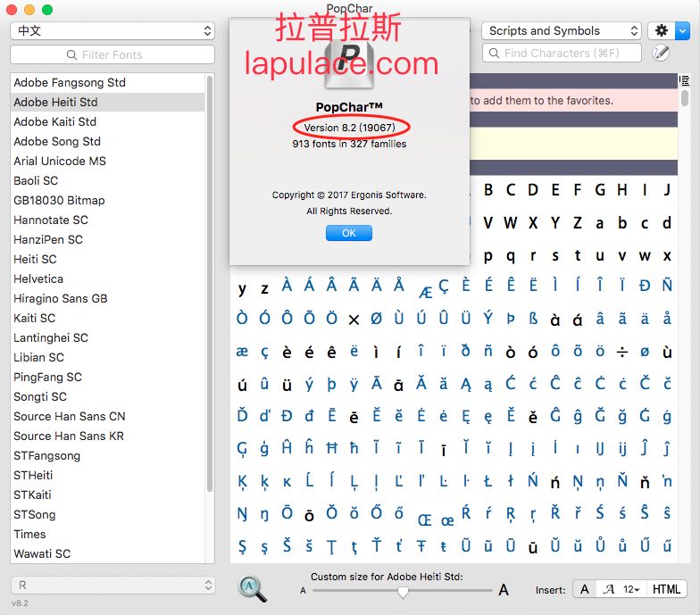700x615 pixels.
Task: Select Adobe Heiti Std font
Action: click(x=107, y=102)
